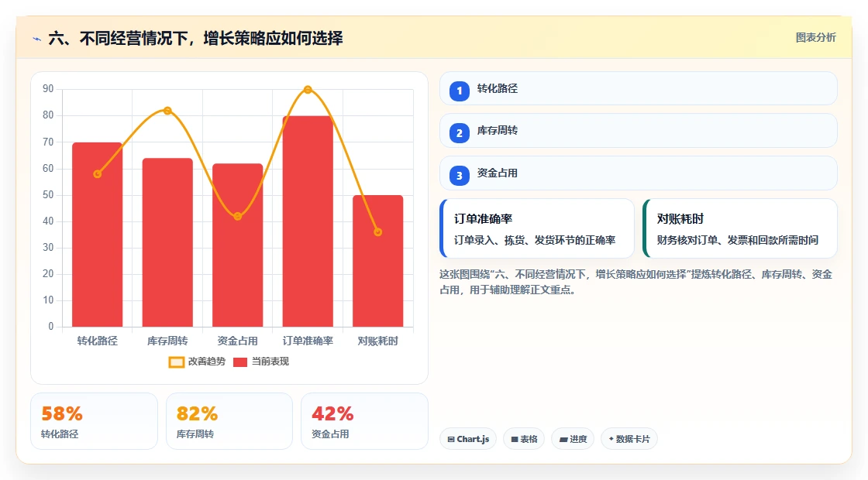Click the 82% 库存周转 stat card
The image size is (868, 480).
[229, 421]
